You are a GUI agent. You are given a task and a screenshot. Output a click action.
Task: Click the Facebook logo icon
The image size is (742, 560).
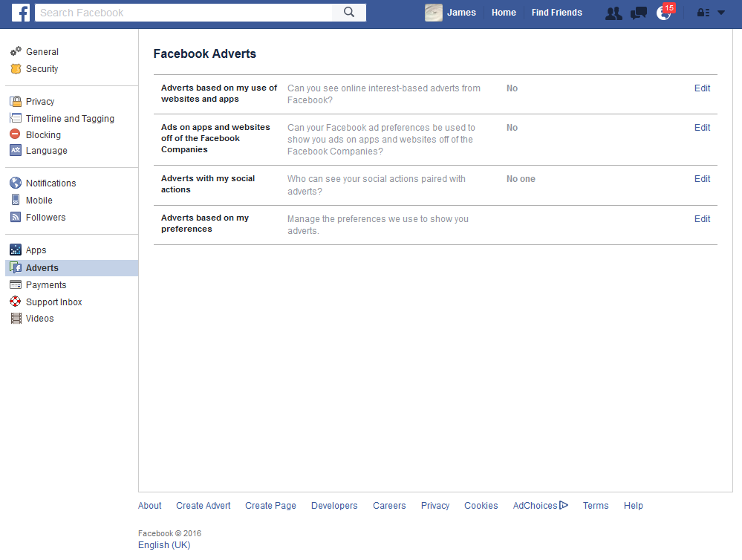[19, 12]
